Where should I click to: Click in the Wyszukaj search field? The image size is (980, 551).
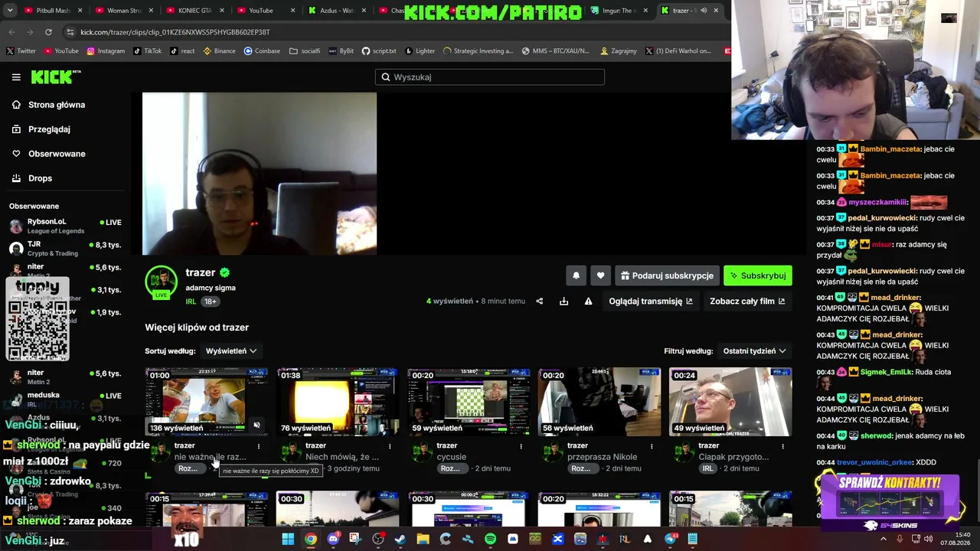(490, 77)
